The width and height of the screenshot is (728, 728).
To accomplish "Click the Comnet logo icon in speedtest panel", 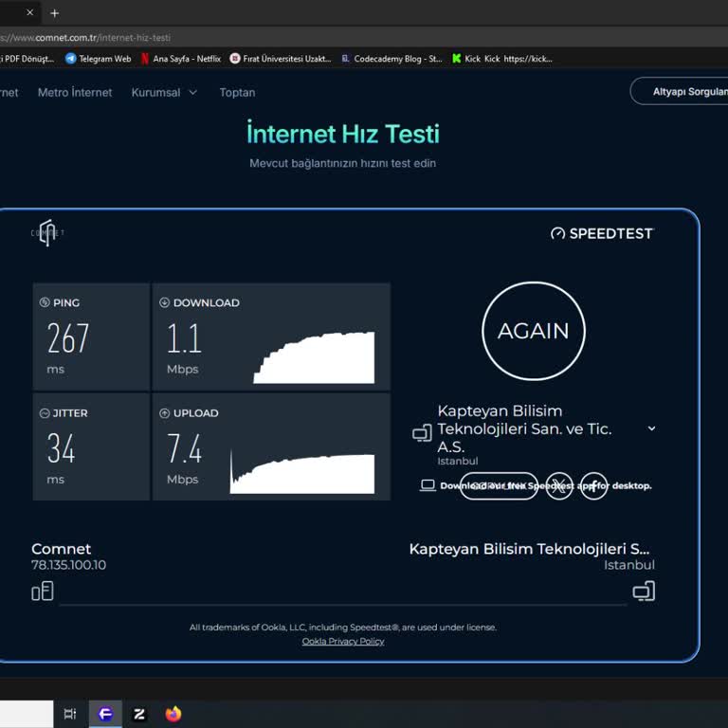I will pyautogui.click(x=47, y=232).
